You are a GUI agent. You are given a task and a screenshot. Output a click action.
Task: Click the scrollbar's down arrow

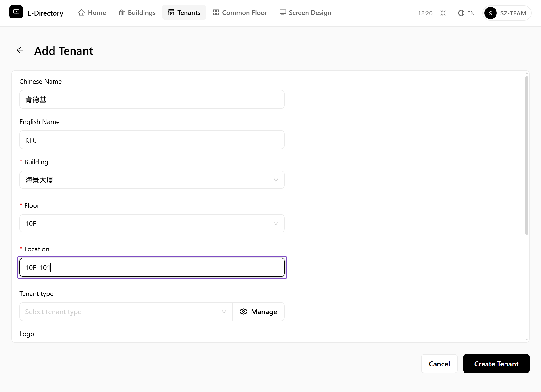pyautogui.click(x=527, y=339)
